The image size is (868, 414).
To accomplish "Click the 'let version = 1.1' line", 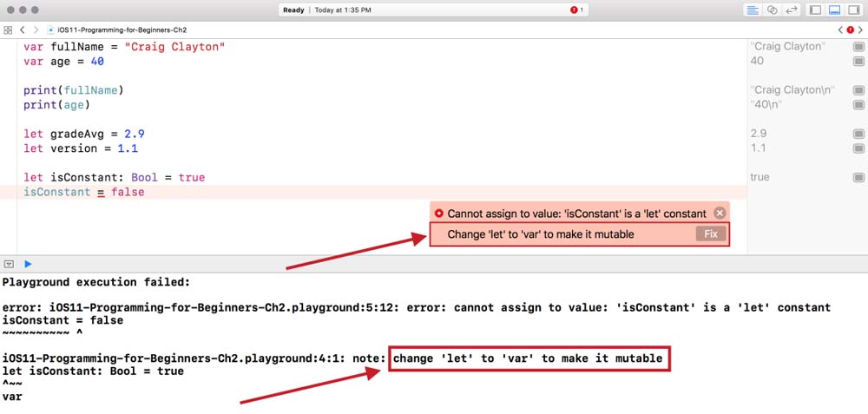I will coord(81,148).
